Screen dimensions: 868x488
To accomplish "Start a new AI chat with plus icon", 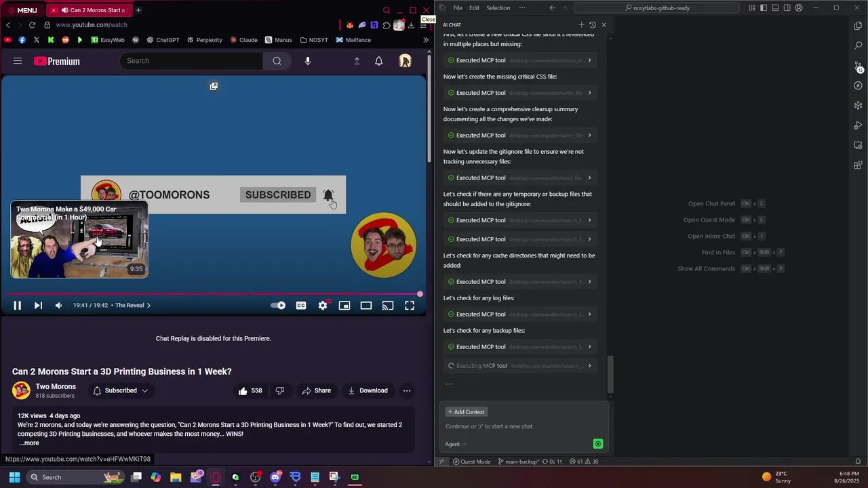I will [x=581, y=25].
